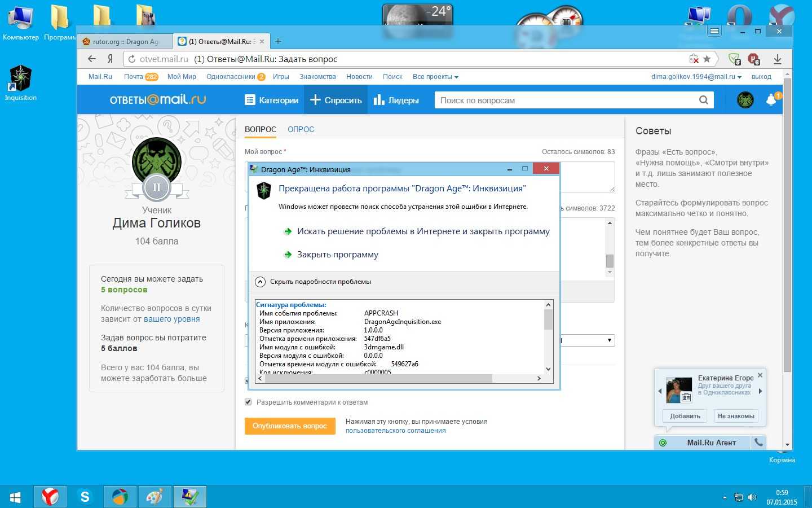Open Skype from taskbar
Viewport: 812px width, 508px height.
(85, 497)
